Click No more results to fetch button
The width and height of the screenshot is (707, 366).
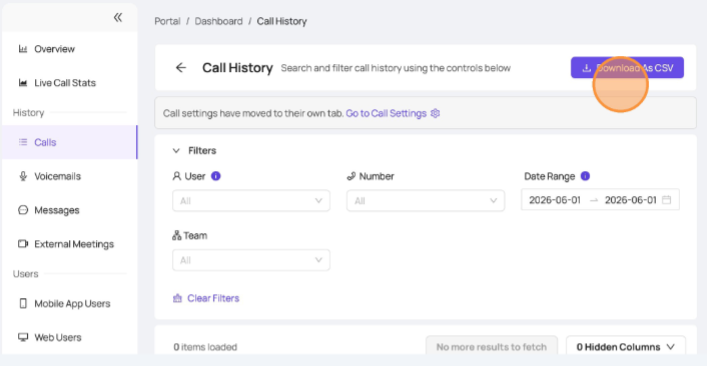(x=491, y=347)
